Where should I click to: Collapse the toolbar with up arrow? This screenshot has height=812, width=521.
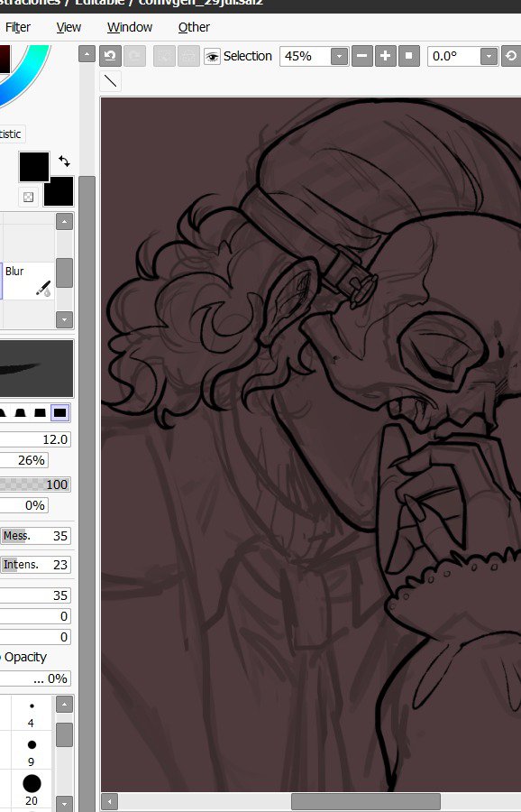(87, 54)
